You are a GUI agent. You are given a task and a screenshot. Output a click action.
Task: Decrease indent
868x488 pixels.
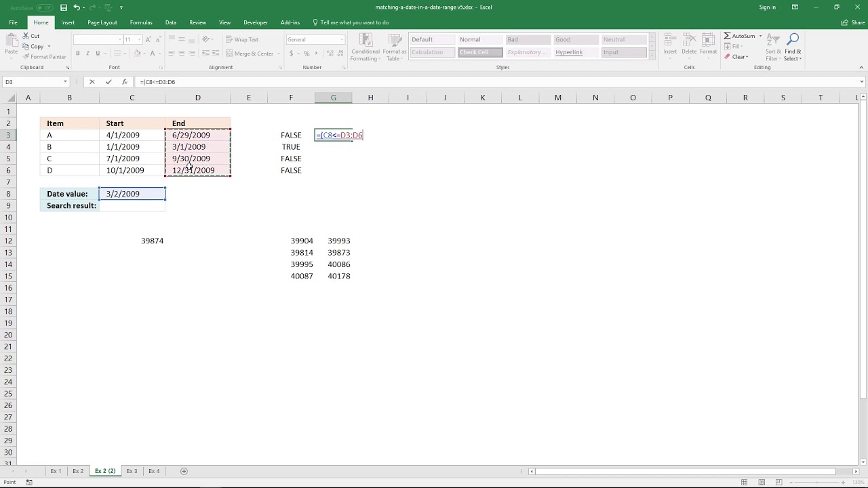click(206, 54)
